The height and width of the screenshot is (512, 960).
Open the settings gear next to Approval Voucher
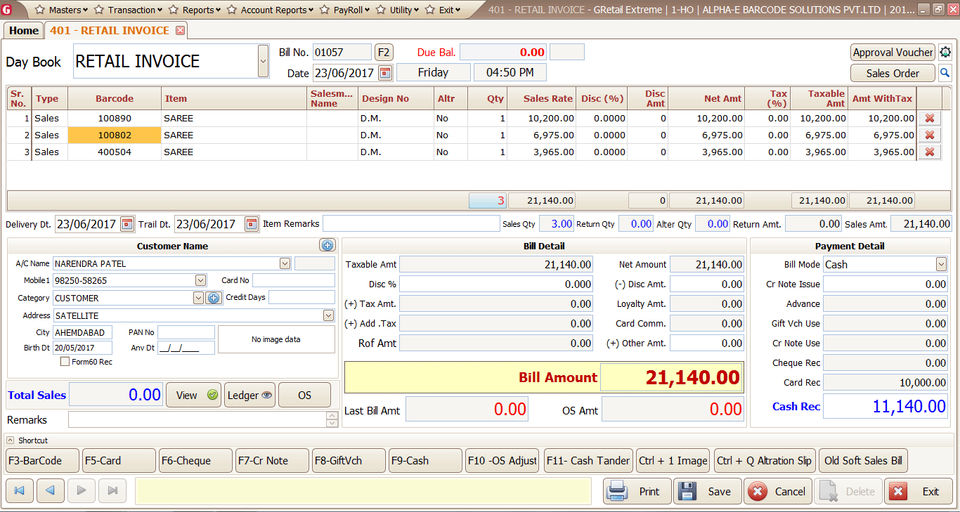[x=945, y=52]
